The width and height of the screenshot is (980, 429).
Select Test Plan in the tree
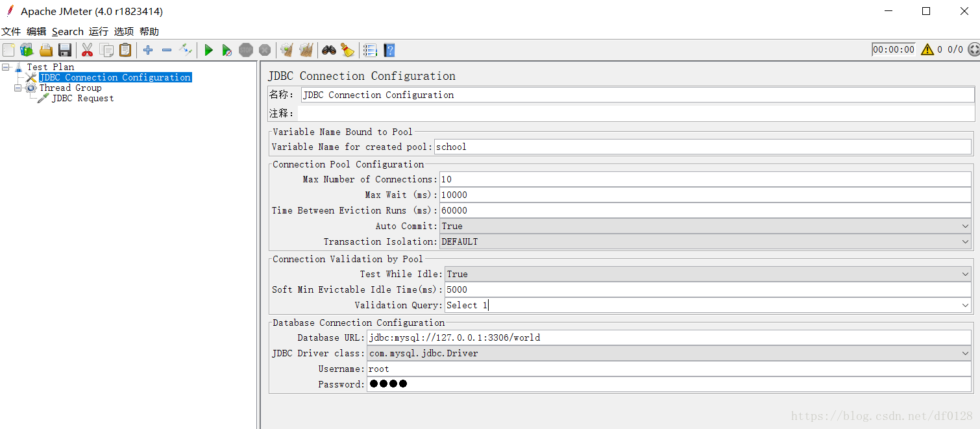[x=51, y=67]
